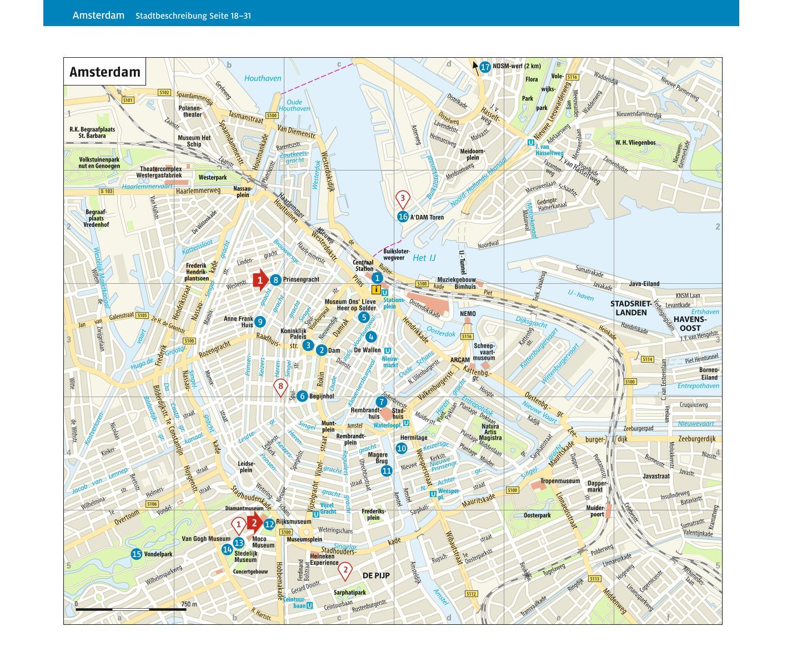Click the yellow tourist information icon
The width and height of the screenshot is (787, 672).
[x=376, y=290]
